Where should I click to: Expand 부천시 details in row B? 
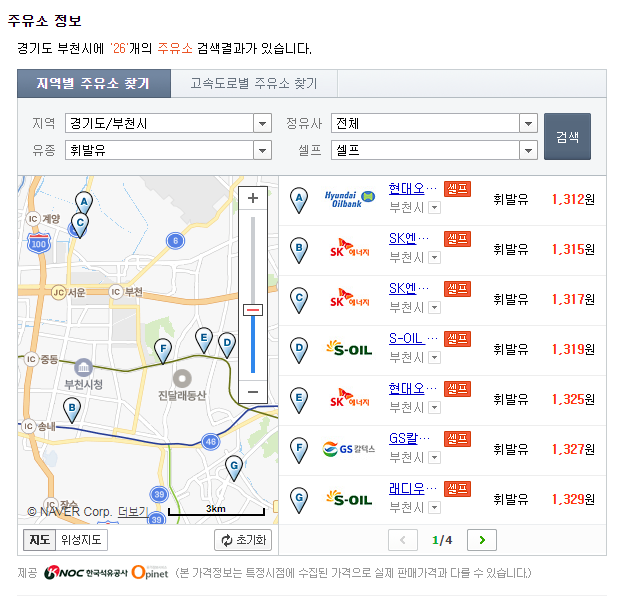[x=435, y=258]
